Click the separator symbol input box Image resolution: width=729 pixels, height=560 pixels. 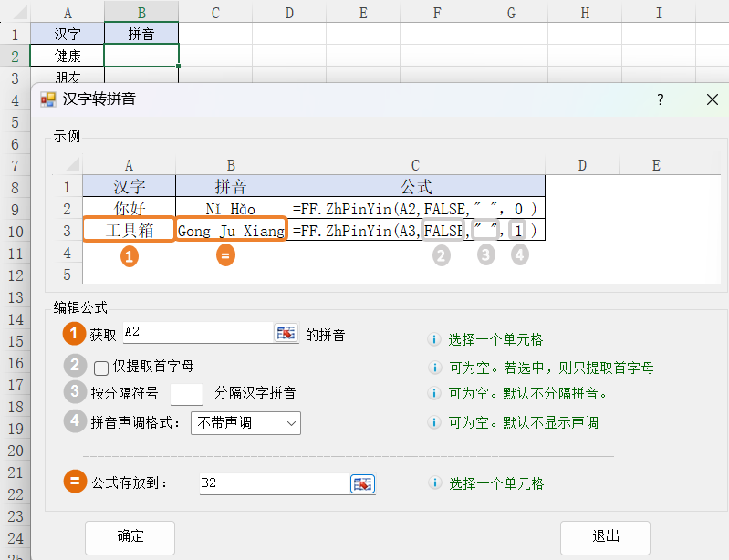(x=186, y=394)
